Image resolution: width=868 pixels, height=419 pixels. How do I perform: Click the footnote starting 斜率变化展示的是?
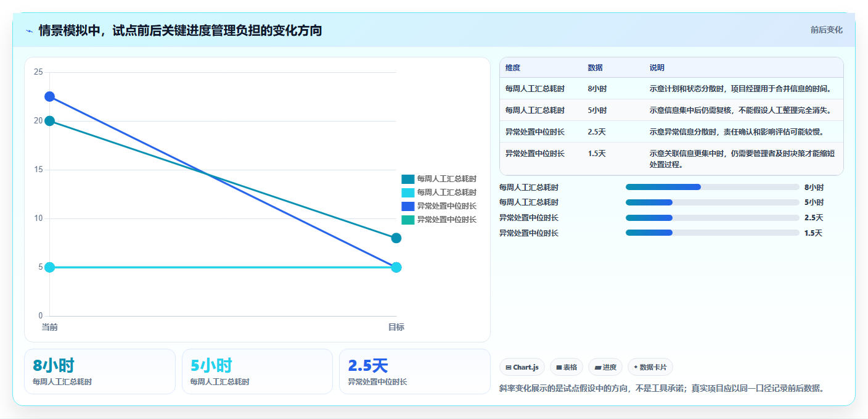pyautogui.click(x=661, y=388)
